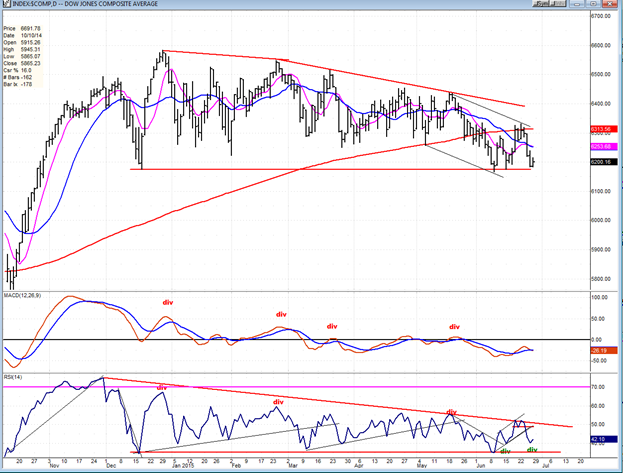Click the 70.00 RSI axis level label

600,385
